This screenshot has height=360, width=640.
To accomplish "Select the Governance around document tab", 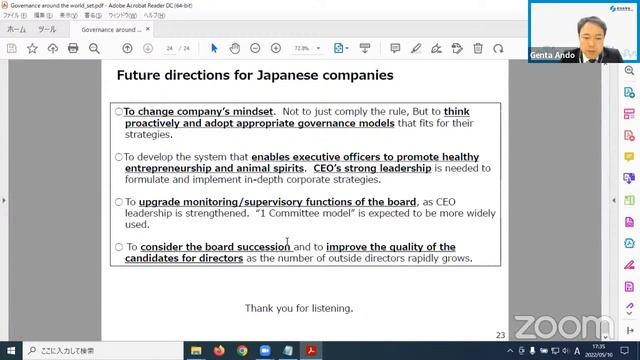I will coord(111,29).
